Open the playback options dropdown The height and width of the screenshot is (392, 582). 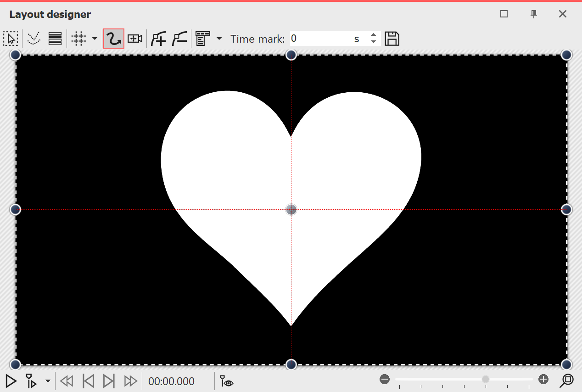(48, 381)
